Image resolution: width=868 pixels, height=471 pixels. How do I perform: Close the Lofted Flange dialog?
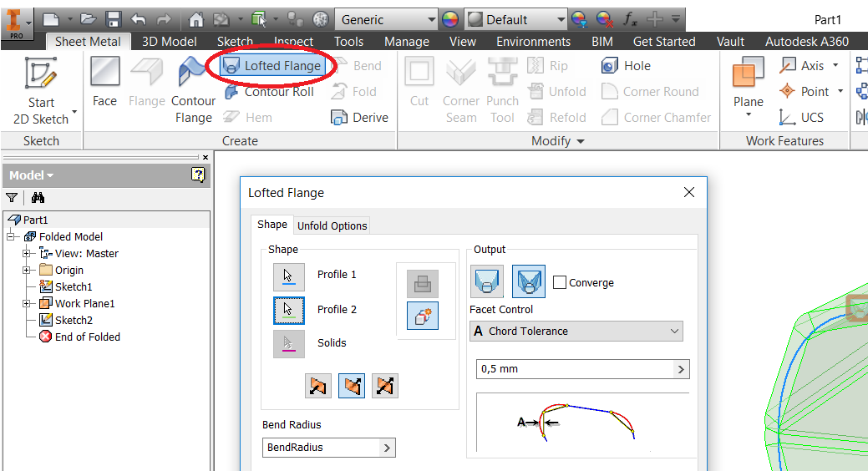(x=688, y=192)
